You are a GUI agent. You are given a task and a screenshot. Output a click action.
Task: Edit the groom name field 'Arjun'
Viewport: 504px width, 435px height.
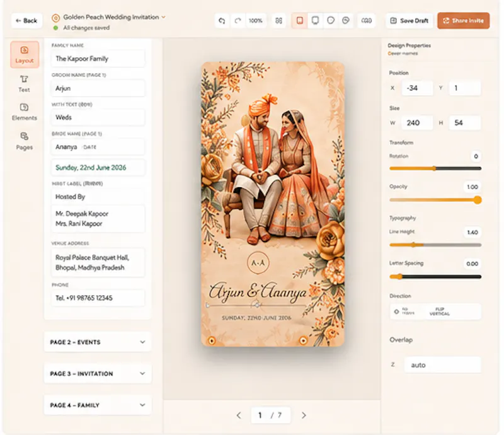point(98,88)
